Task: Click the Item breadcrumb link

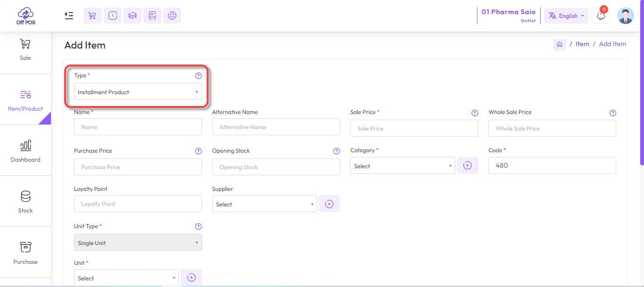Action: coord(582,44)
